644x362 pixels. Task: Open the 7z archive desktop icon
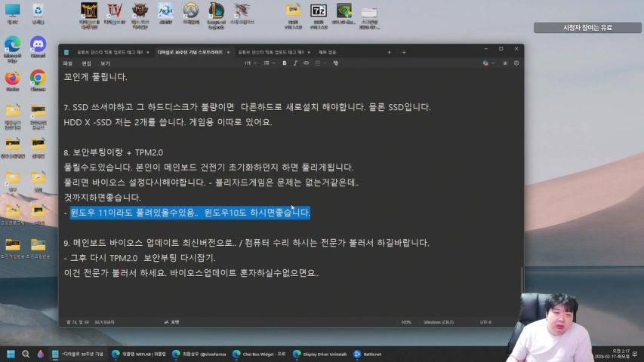point(319,16)
